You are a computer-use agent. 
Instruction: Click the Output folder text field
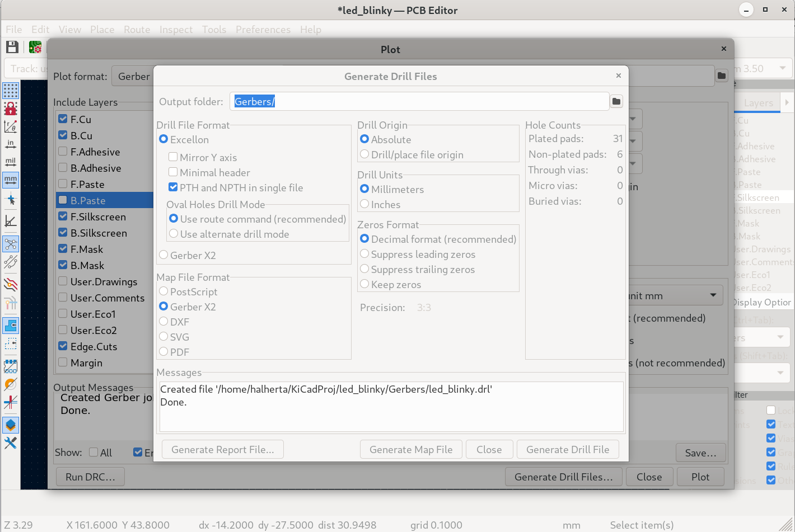pos(419,101)
